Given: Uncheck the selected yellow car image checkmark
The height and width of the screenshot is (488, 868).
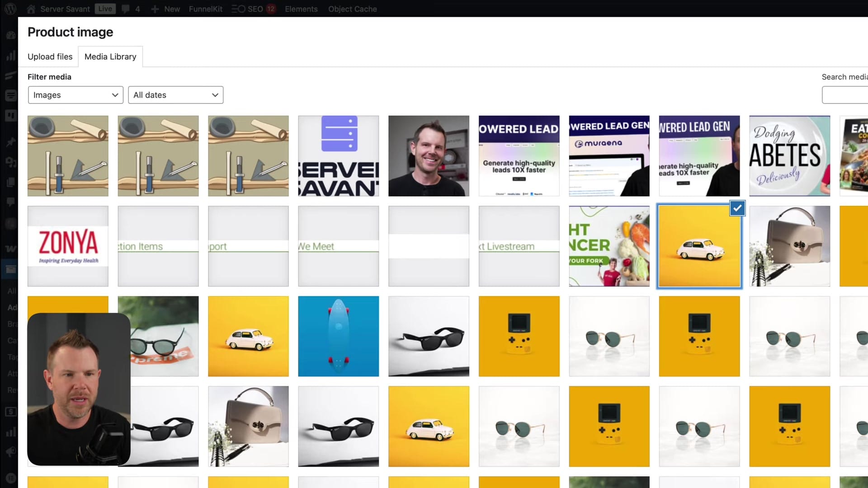Looking at the screenshot, I should point(737,208).
